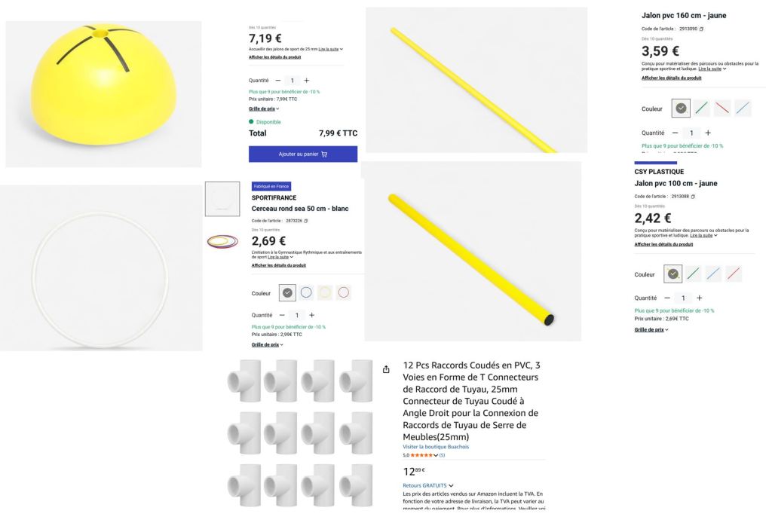Increase quantity for the white hoop

[311, 315]
